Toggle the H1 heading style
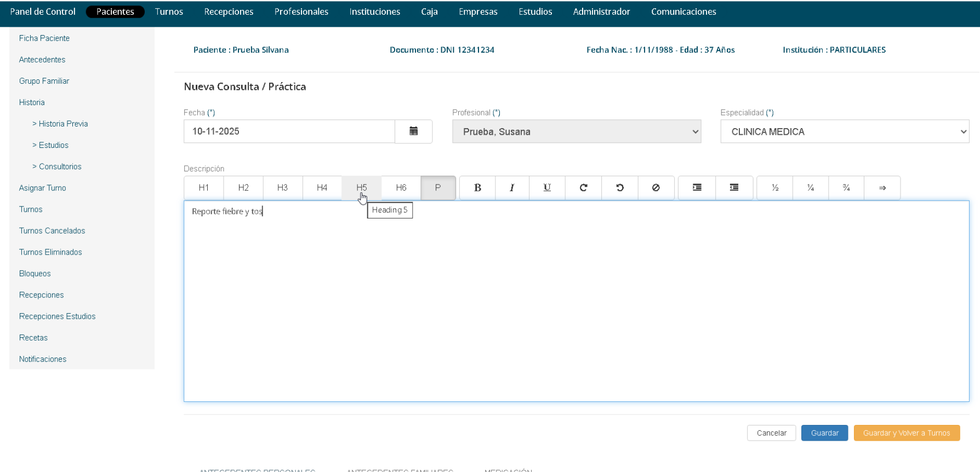The width and height of the screenshot is (980, 472). click(x=204, y=188)
